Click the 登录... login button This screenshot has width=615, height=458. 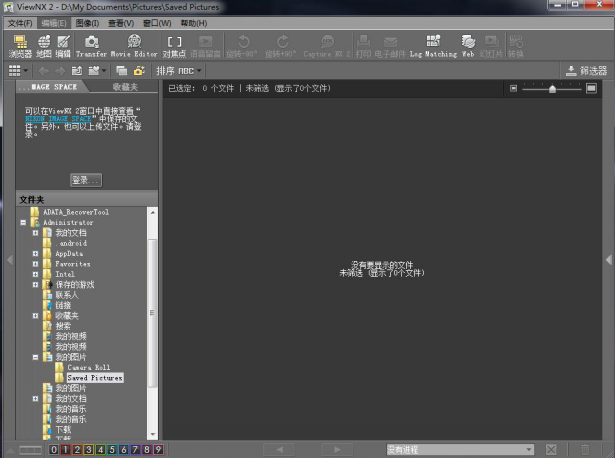point(86,180)
